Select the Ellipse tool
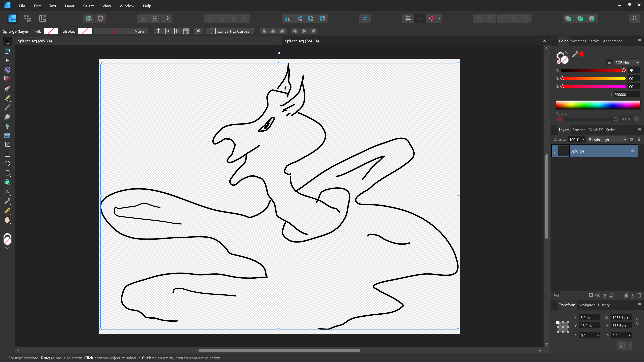This screenshot has width=644, height=362. click(7, 164)
